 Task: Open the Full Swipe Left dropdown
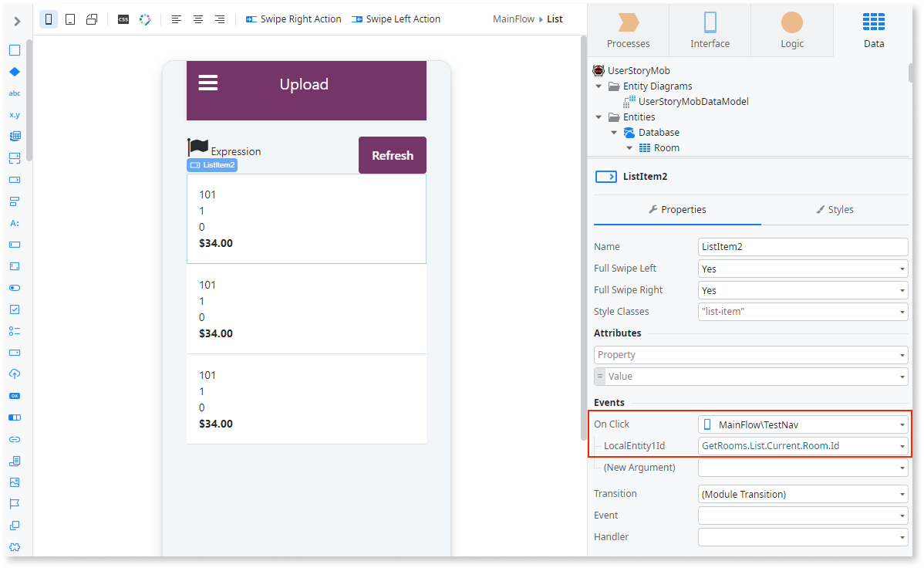point(802,268)
